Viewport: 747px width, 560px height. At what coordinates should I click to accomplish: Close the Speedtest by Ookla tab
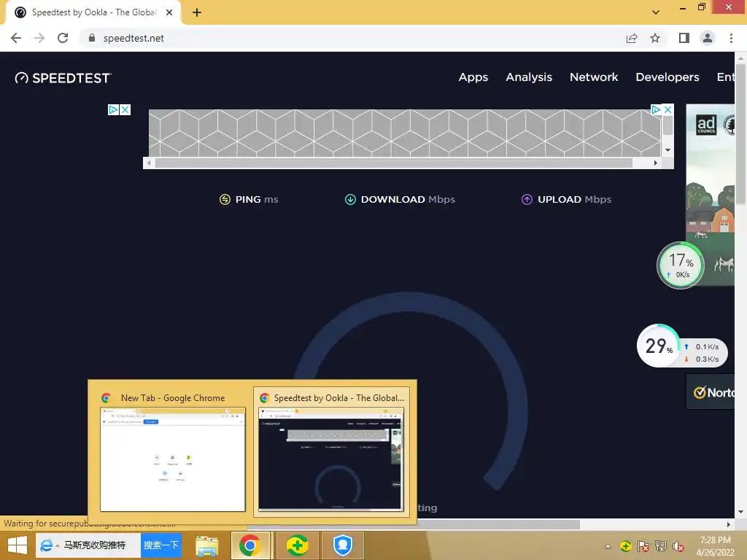[x=169, y=12]
